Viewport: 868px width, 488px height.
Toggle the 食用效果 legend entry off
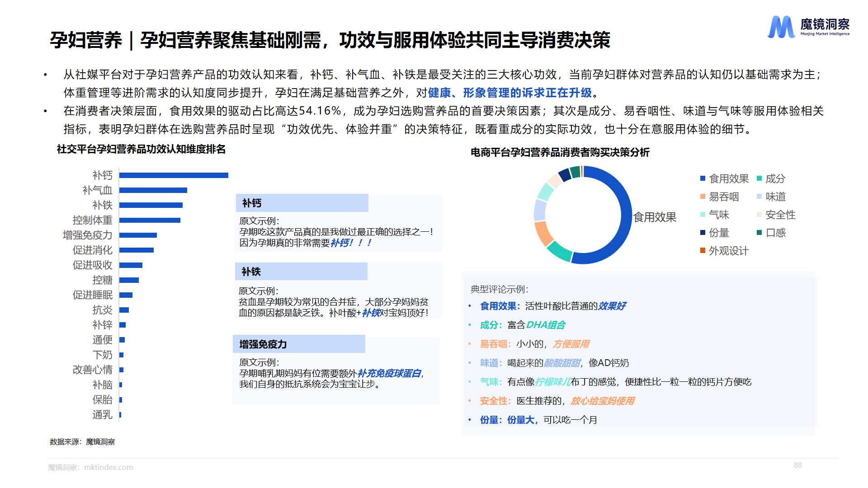tap(725, 178)
